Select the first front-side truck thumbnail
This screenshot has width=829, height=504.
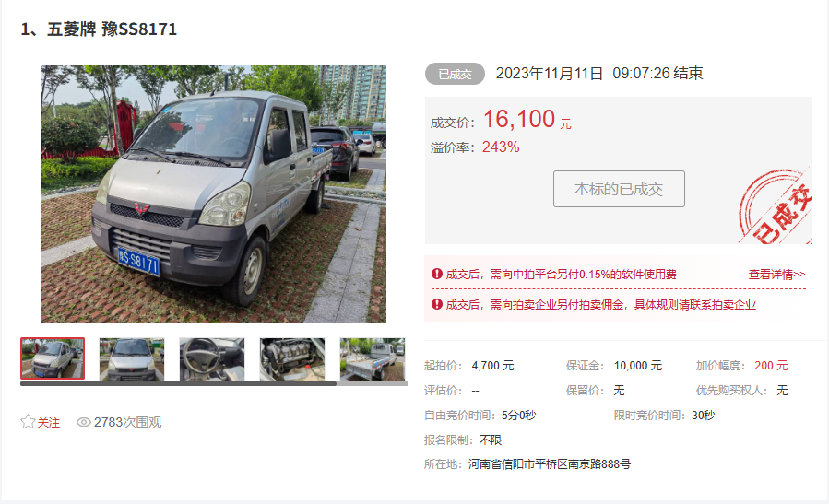53,358
